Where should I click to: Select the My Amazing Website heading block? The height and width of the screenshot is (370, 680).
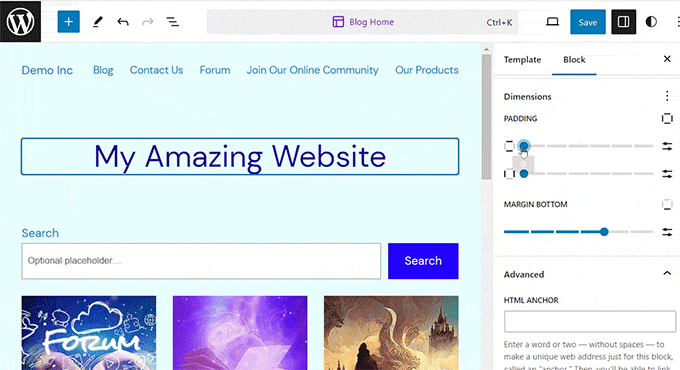click(240, 156)
